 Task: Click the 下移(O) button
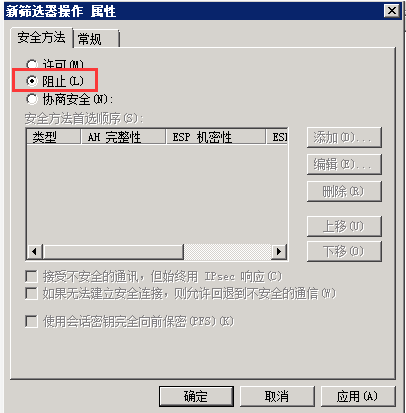[344, 251]
